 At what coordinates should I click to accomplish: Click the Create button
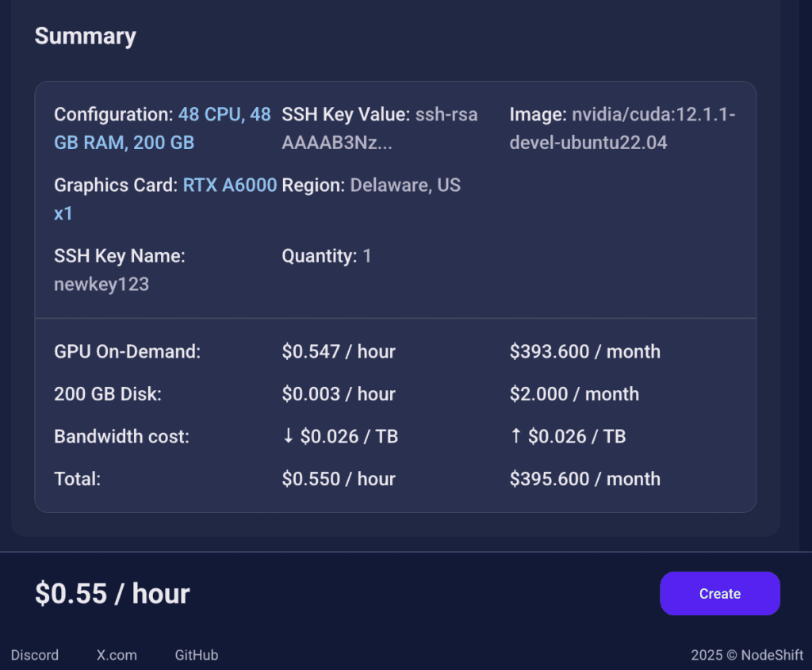coord(720,593)
